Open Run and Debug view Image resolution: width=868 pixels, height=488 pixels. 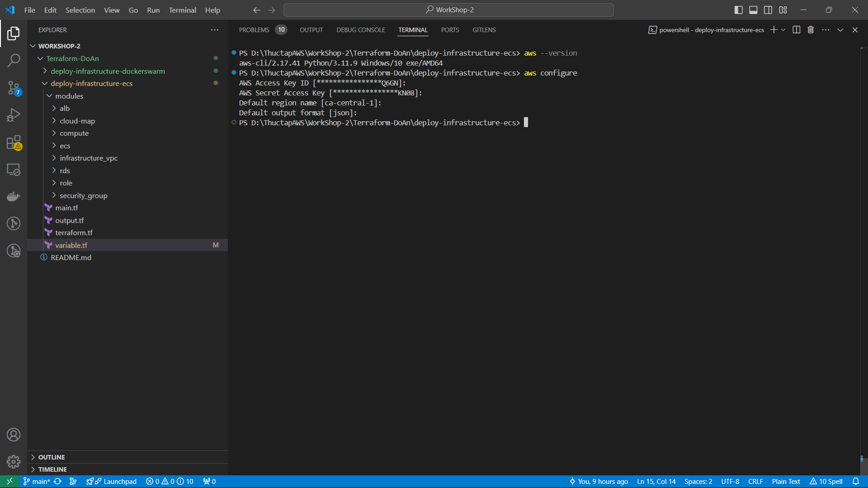tap(14, 115)
